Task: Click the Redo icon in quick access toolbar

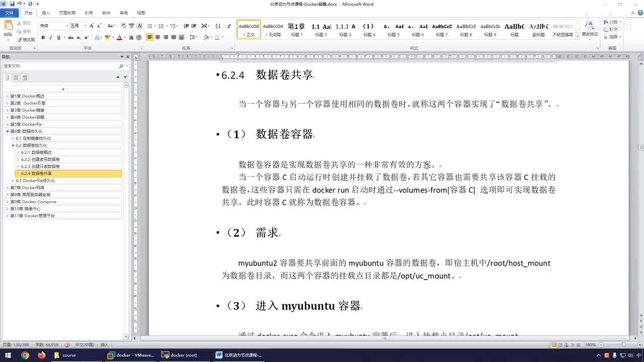Action: [x=30, y=4]
